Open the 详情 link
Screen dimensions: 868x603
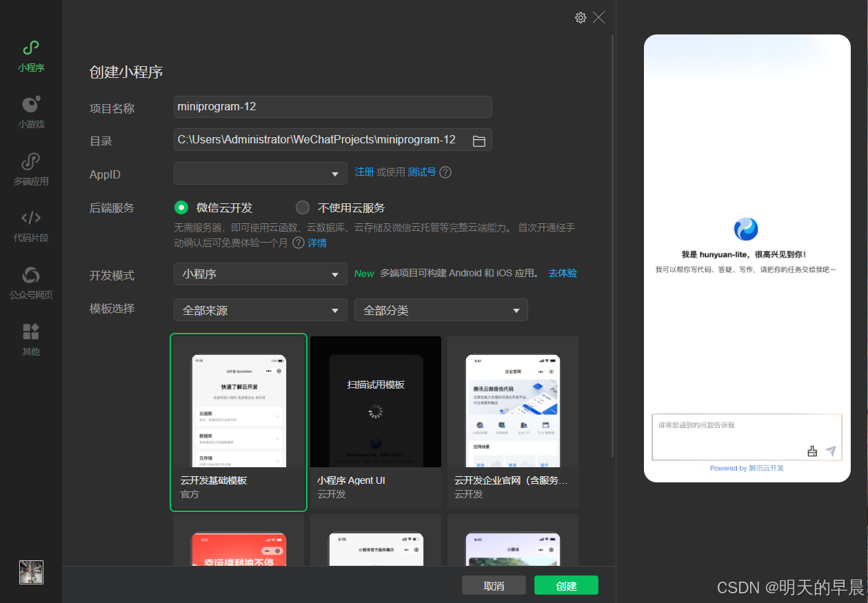pos(317,243)
